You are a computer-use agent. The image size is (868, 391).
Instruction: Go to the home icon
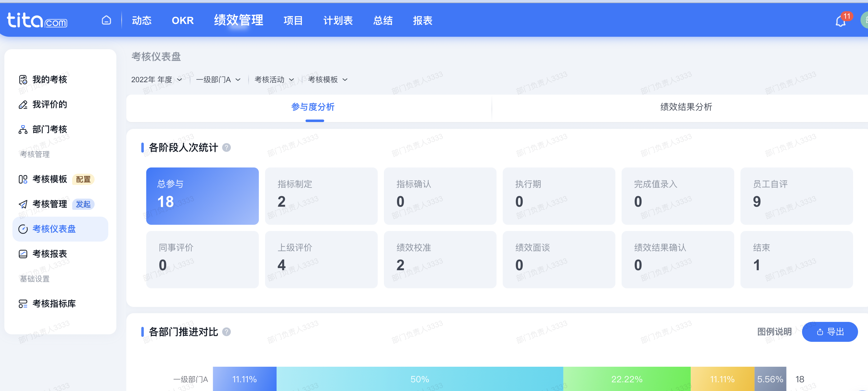point(106,20)
